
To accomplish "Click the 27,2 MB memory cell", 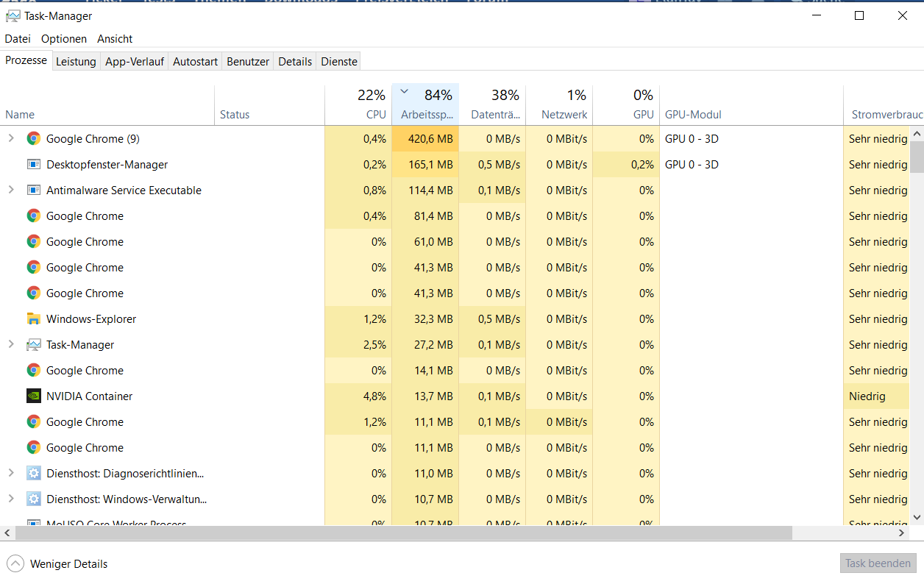I will pyautogui.click(x=425, y=344).
